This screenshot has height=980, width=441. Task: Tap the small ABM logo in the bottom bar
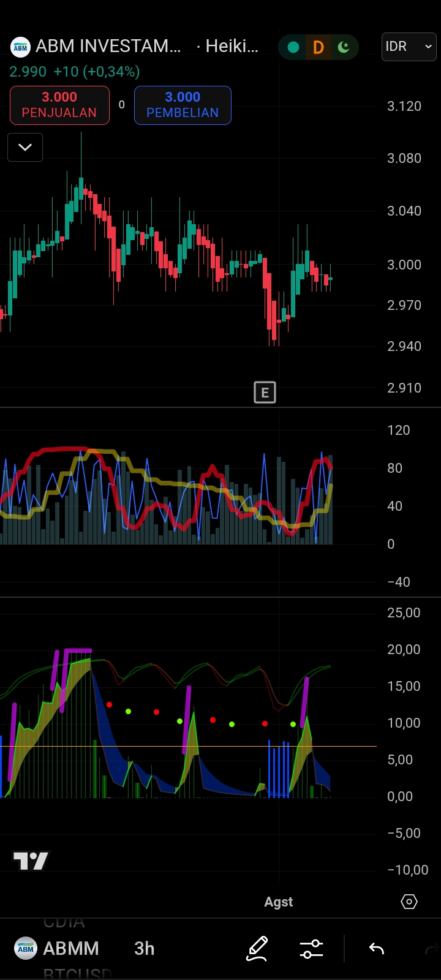point(26,949)
